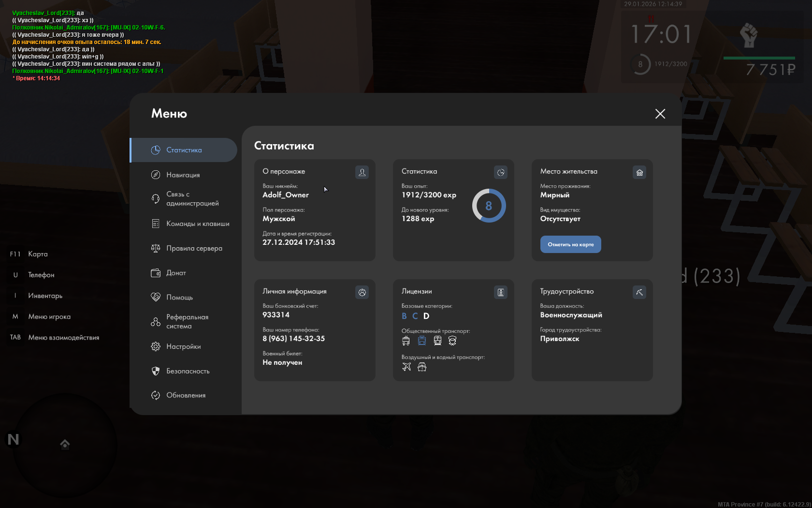Click the level 8 circular progress ring
Screen dimensions: 812x508
[489, 206]
